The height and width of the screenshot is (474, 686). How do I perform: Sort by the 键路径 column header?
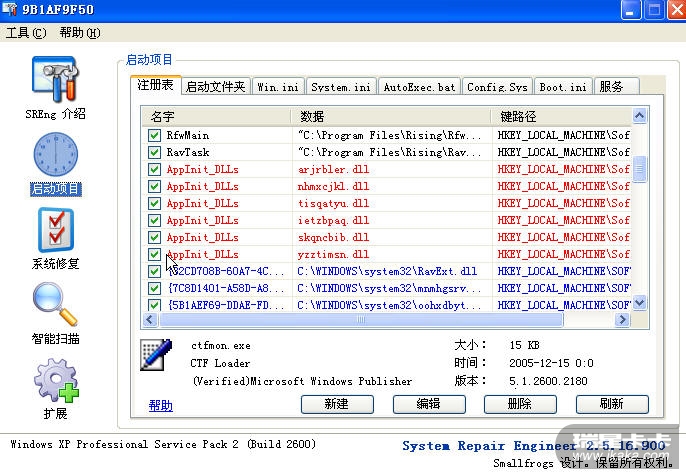(x=561, y=116)
